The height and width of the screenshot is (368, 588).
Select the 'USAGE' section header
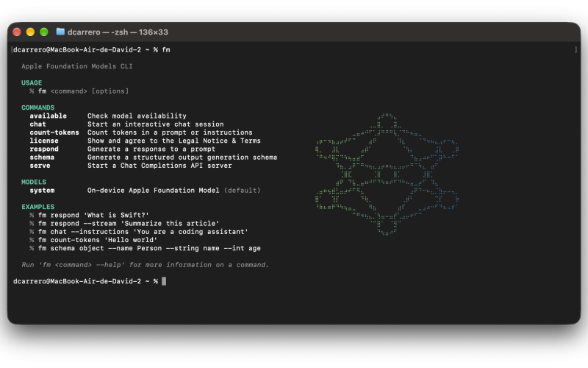pyautogui.click(x=32, y=82)
